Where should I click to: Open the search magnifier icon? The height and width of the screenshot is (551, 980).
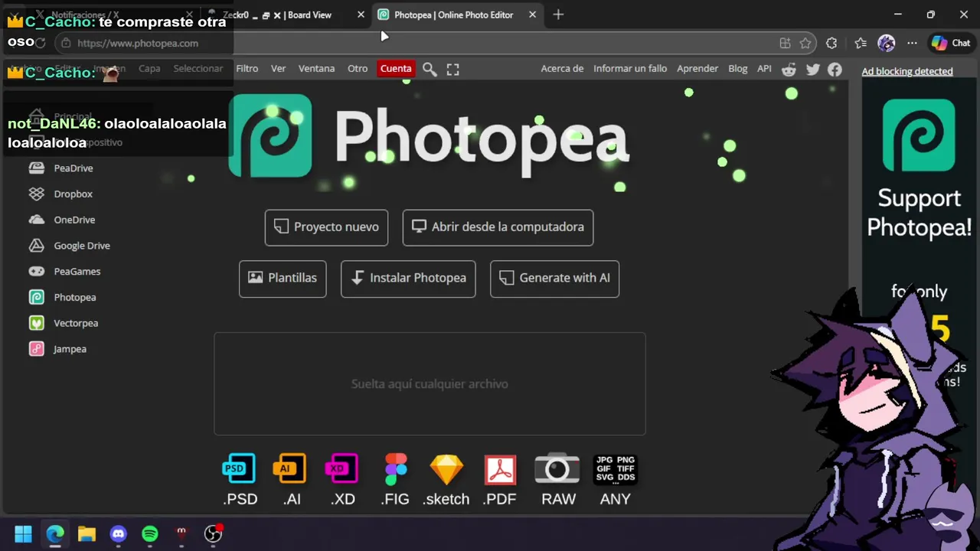coord(430,70)
